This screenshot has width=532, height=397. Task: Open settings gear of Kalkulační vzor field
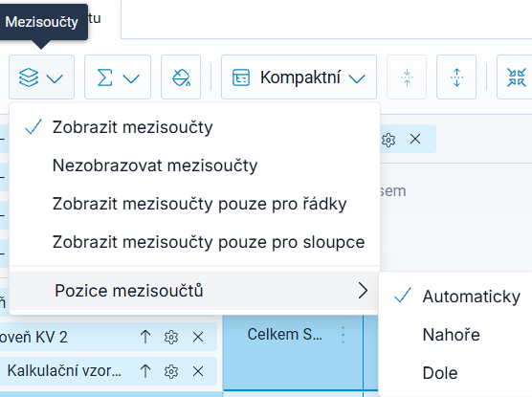pyautogui.click(x=171, y=371)
